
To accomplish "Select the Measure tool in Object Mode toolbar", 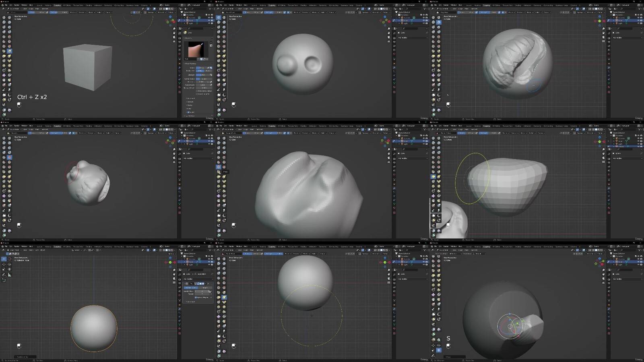I will tap(9, 275).
